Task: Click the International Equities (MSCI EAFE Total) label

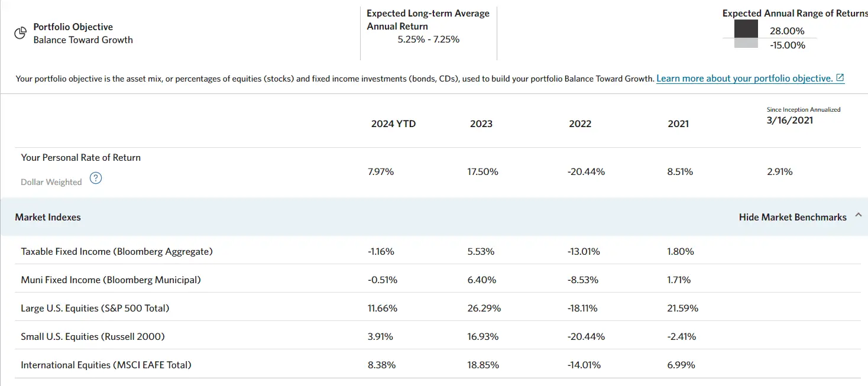Action: (x=106, y=365)
